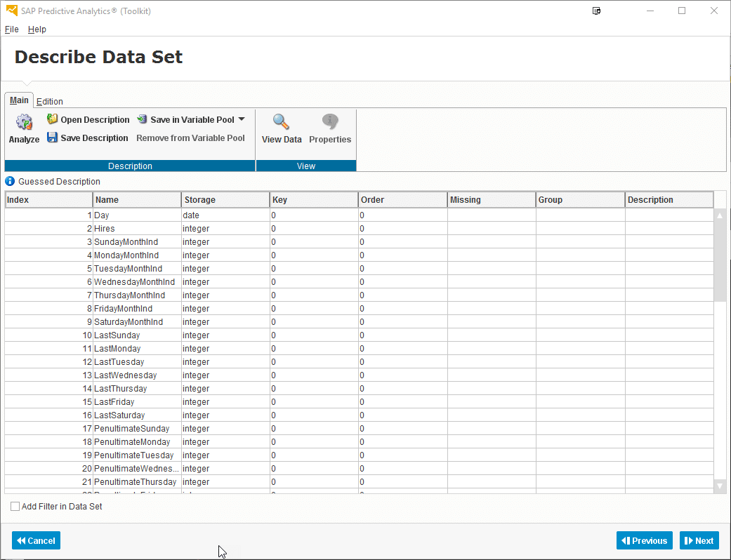
Task: Open View Data magnifier icon
Action: pyautogui.click(x=281, y=122)
